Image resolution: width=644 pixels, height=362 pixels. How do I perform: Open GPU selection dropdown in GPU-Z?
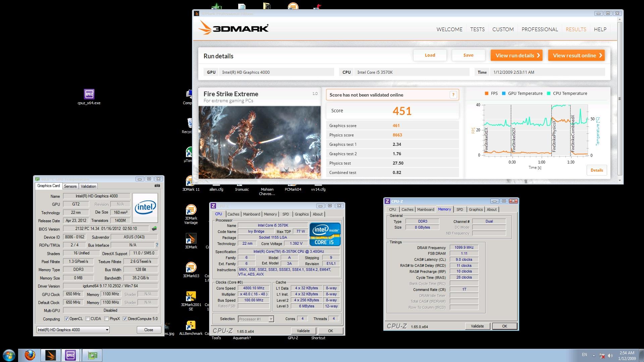(x=73, y=329)
